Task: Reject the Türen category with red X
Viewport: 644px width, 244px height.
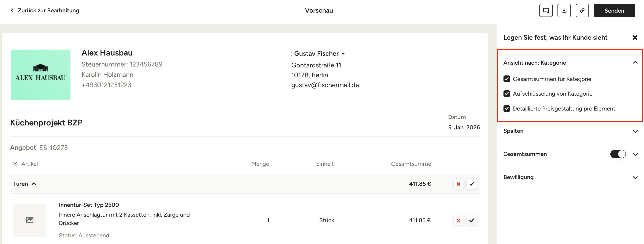Action: tap(458, 184)
